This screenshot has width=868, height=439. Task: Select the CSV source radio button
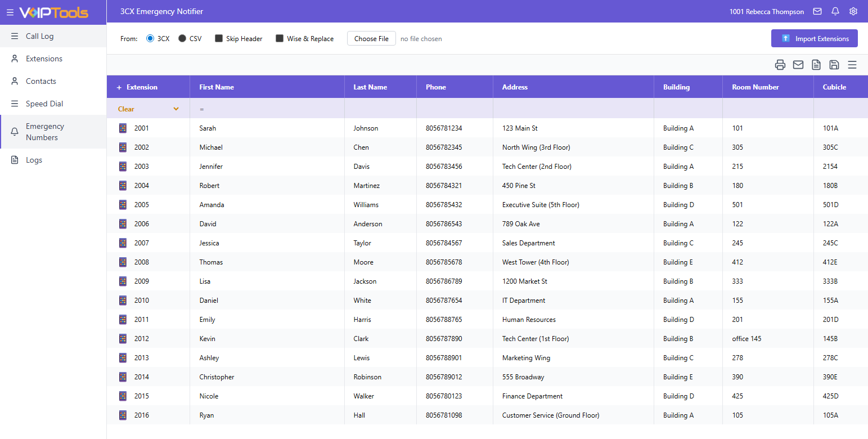tap(182, 39)
